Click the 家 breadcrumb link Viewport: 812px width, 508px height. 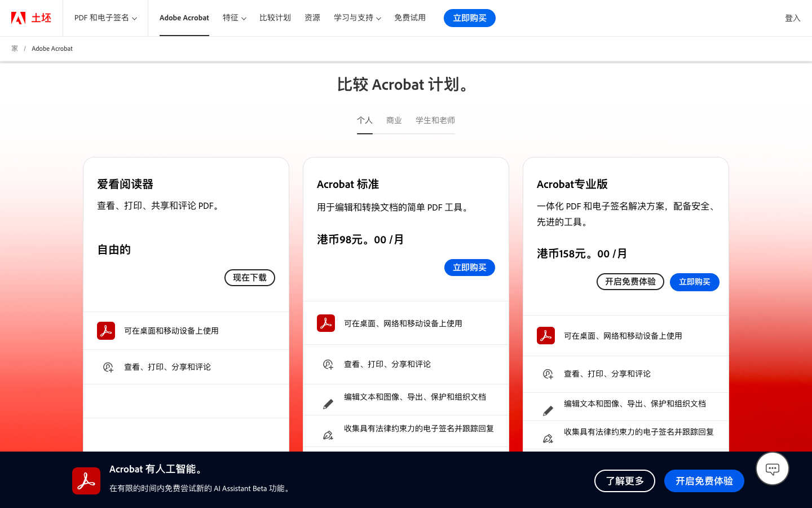14,49
